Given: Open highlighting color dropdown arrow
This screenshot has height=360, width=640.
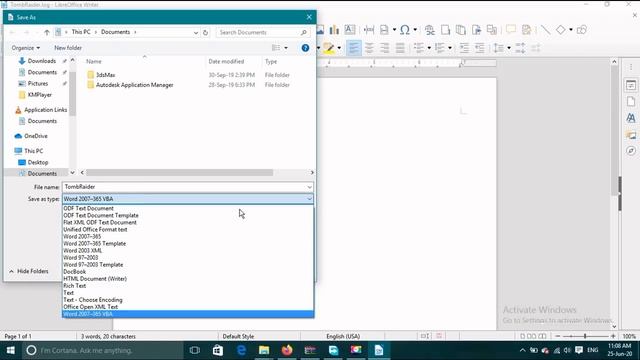Looking at the screenshot, I should pos(339,48).
